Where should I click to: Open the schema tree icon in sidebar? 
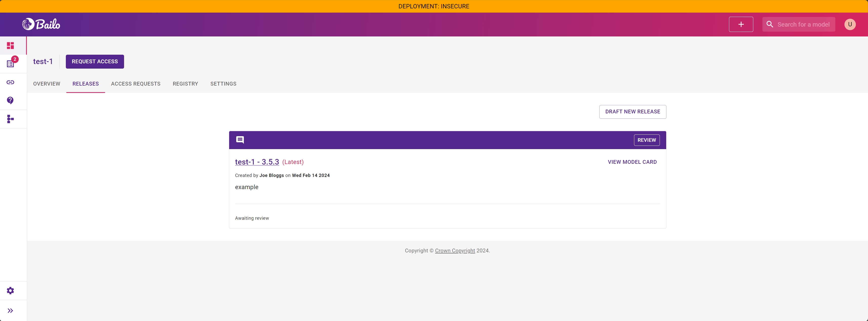(10, 119)
